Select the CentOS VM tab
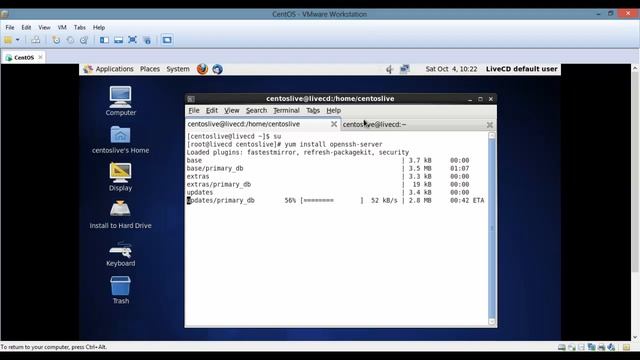640x360 pixels. (x=23, y=58)
